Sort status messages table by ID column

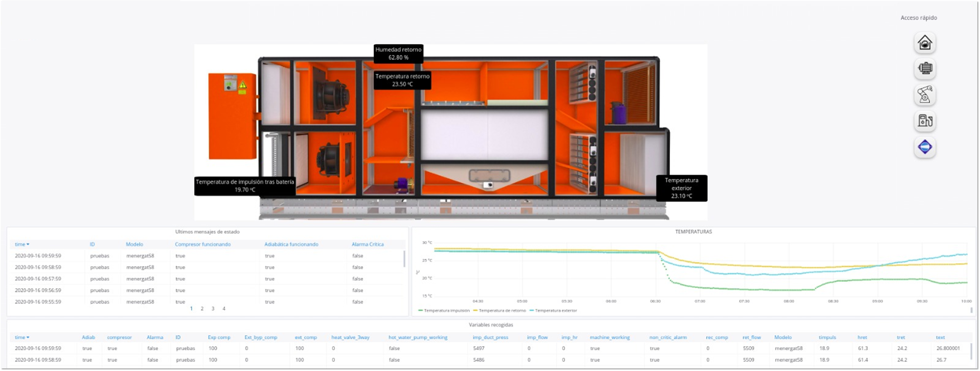click(92, 244)
